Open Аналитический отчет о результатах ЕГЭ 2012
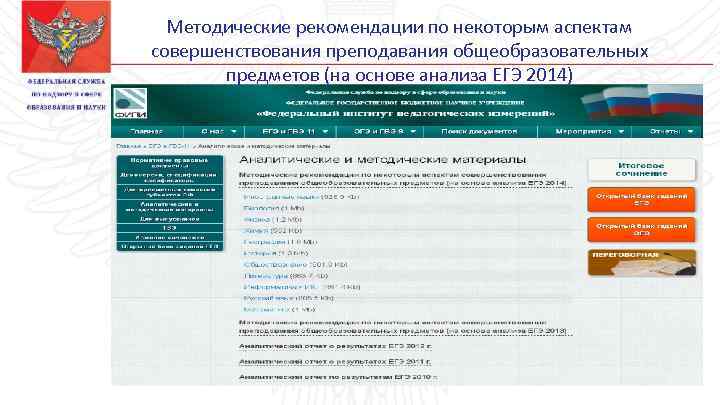Screen dimensions: 720x405 (335, 346)
